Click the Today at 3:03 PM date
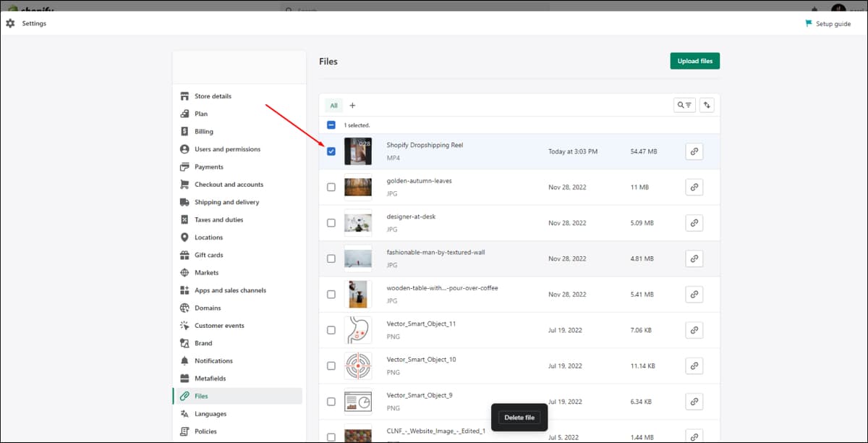The image size is (868, 443). point(573,151)
